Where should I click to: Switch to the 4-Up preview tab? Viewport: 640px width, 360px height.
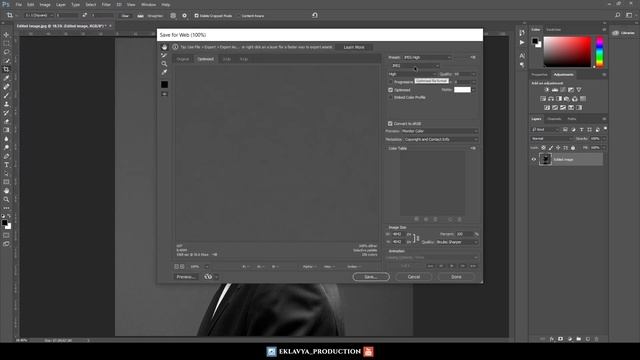[244, 59]
